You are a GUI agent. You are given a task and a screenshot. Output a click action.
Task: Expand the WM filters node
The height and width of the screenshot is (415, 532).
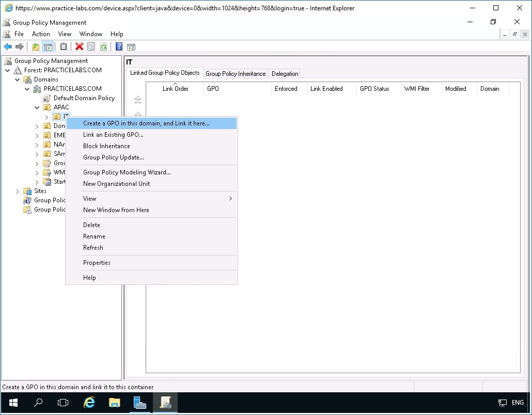pyautogui.click(x=37, y=172)
